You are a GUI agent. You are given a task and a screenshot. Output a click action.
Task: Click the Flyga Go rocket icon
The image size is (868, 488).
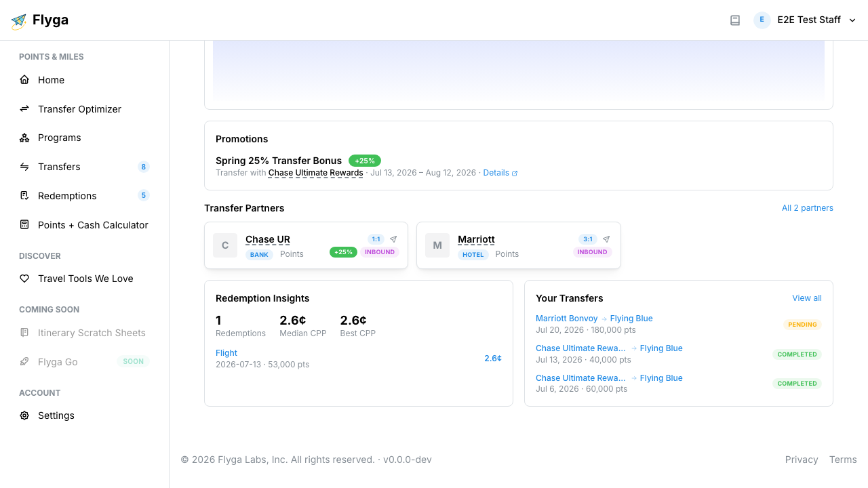[24, 362]
